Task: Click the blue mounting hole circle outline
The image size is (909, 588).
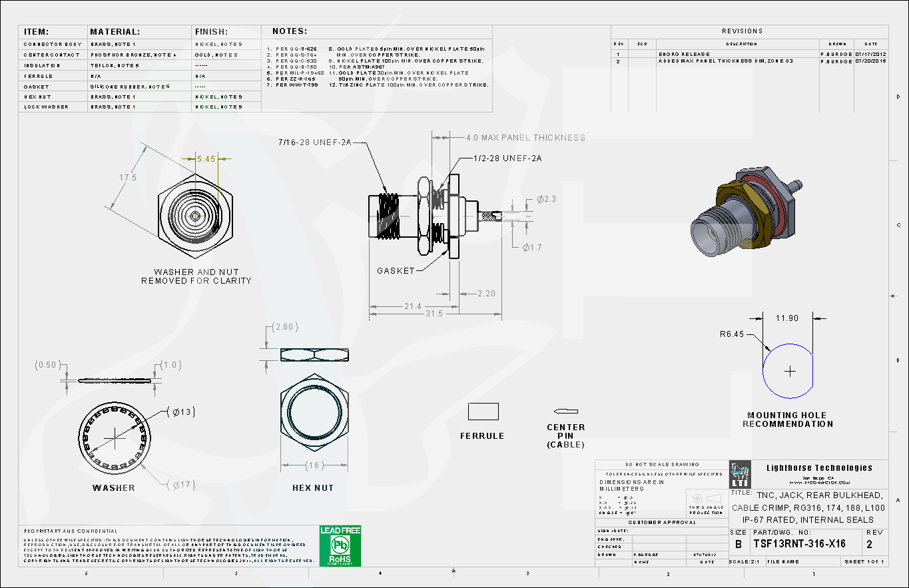Action: point(788,371)
